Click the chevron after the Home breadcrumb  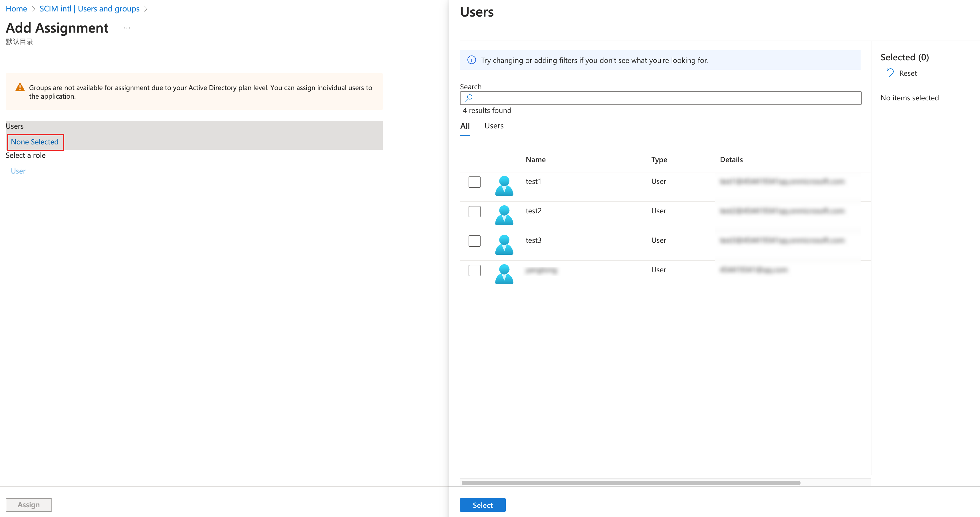tap(33, 9)
